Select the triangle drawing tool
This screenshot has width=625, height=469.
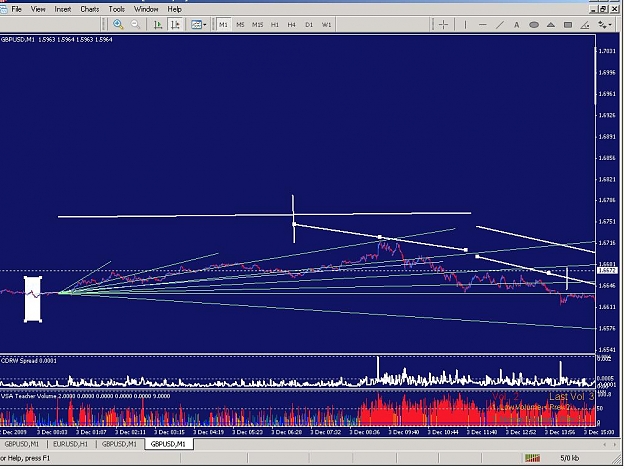551,25
